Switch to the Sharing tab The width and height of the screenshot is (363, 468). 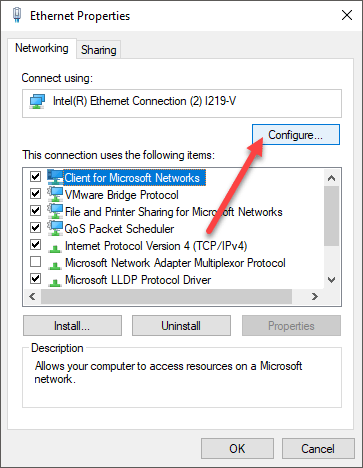99,50
